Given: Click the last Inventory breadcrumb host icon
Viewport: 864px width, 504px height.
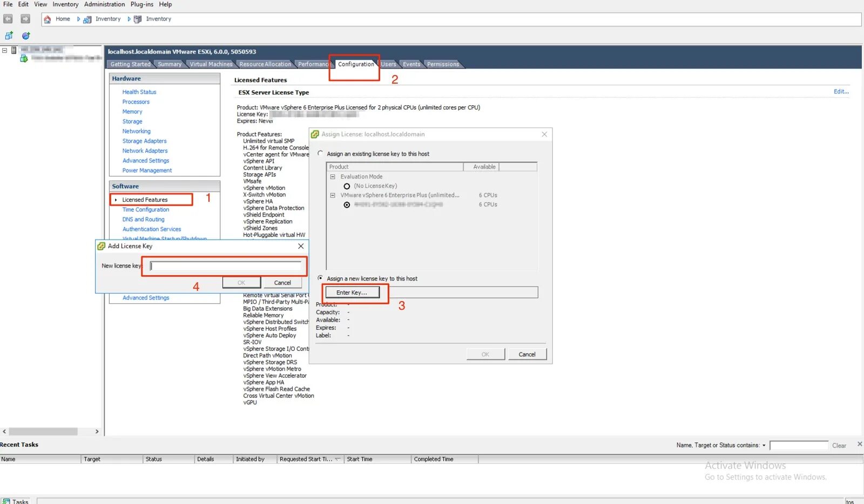Looking at the screenshot, I should 138,19.
